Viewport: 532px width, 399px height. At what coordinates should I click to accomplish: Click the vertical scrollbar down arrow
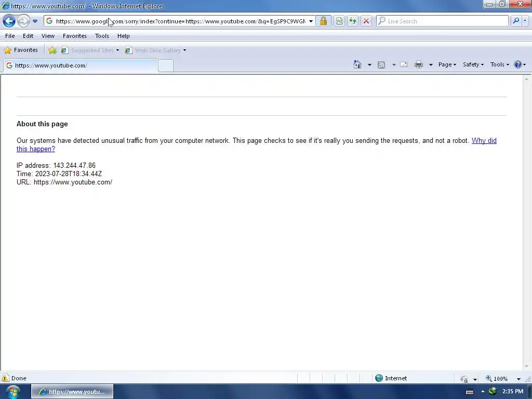[527, 366]
